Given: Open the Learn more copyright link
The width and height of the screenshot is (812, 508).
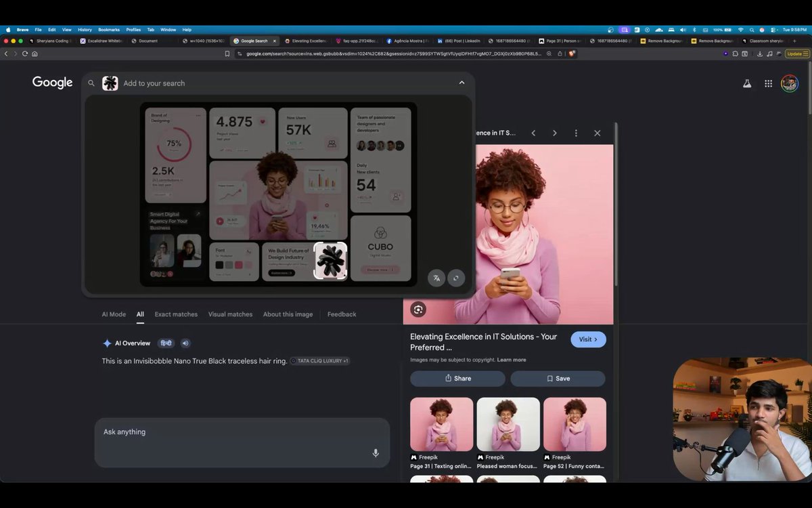Looking at the screenshot, I should point(512,360).
